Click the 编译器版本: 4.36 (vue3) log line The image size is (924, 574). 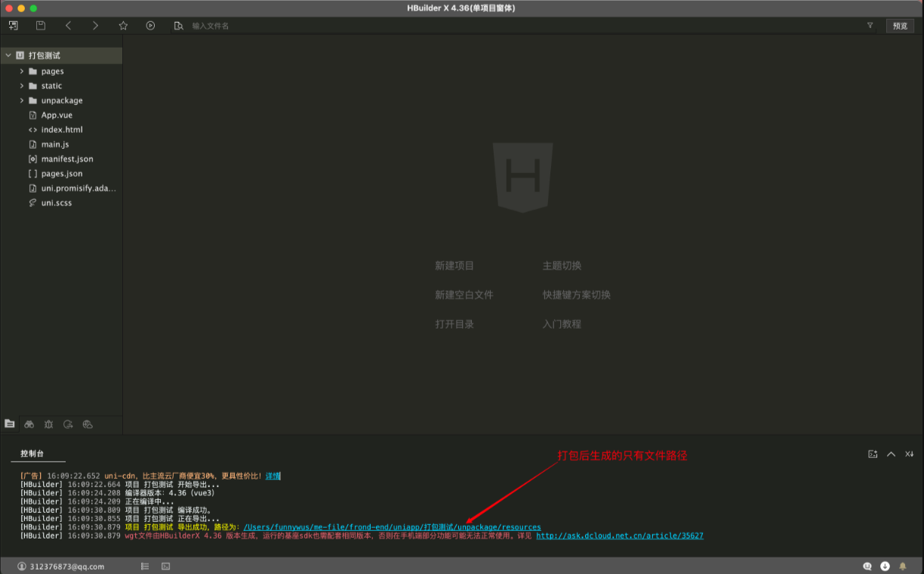coord(118,493)
